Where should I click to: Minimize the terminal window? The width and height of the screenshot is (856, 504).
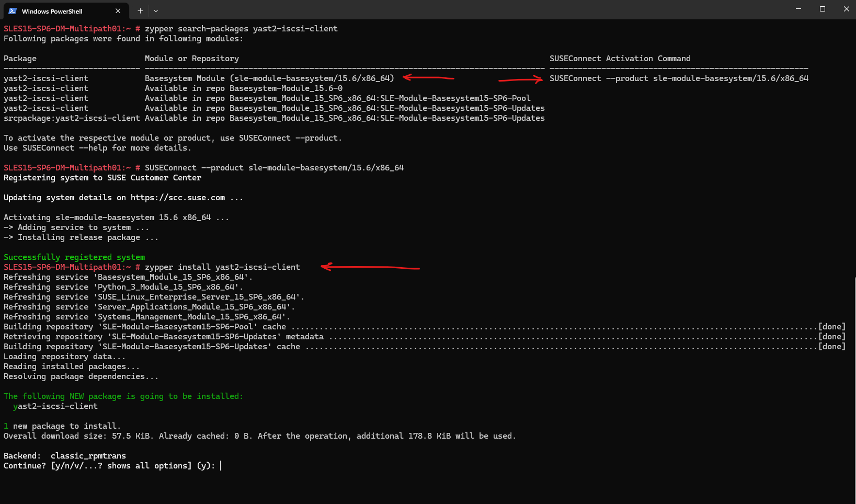tap(798, 9)
